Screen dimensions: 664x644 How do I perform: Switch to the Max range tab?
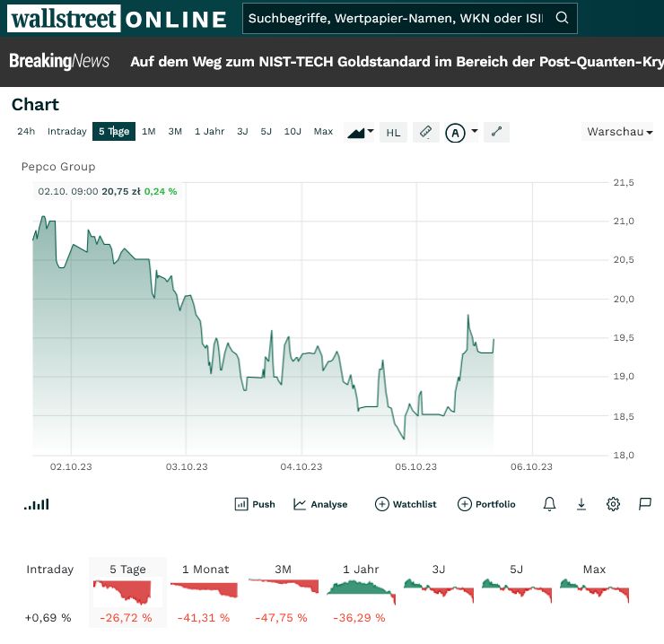click(x=323, y=132)
